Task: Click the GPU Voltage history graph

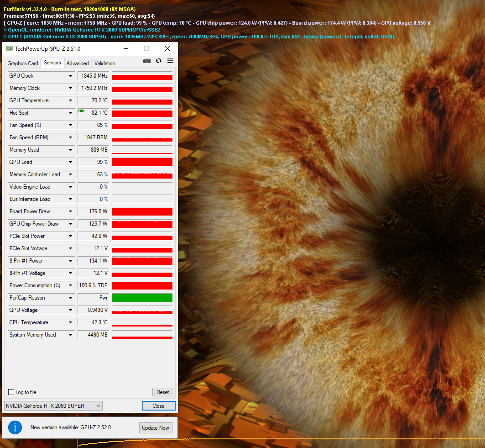Action: click(142, 310)
